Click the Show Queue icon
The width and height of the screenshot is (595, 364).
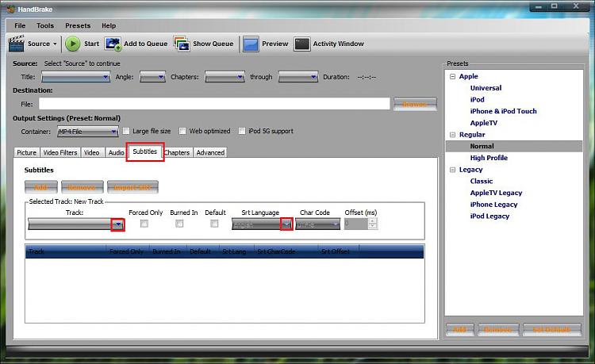click(x=182, y=44)
